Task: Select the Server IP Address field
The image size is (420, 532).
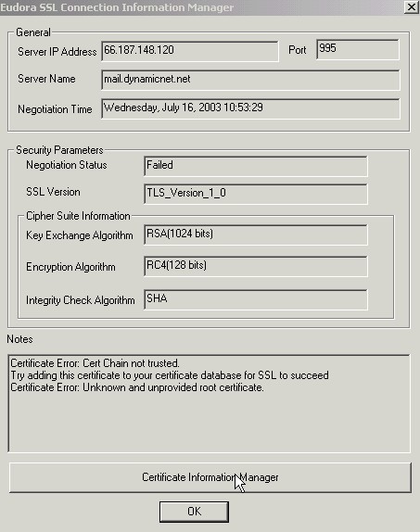Action: [x=190, y=51]
